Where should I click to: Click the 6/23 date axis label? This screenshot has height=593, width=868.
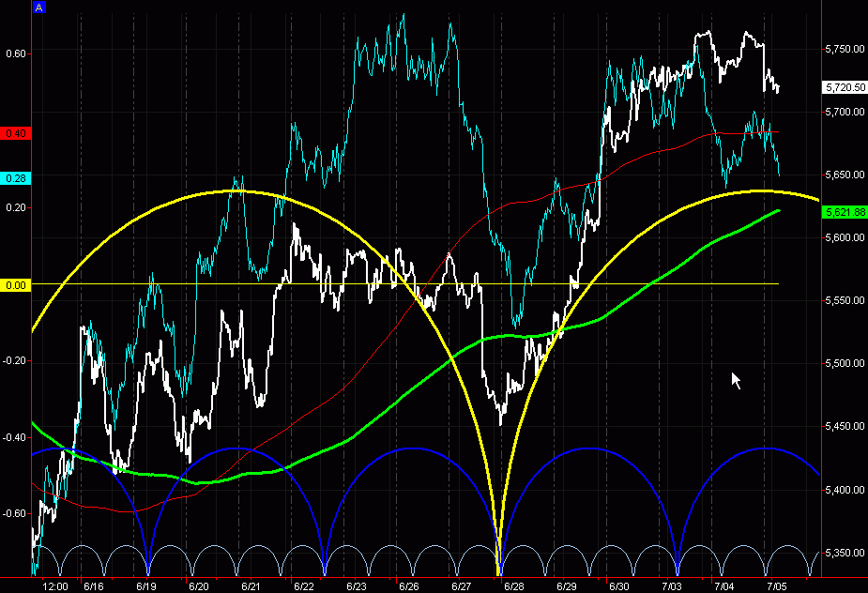coord(356,587)
